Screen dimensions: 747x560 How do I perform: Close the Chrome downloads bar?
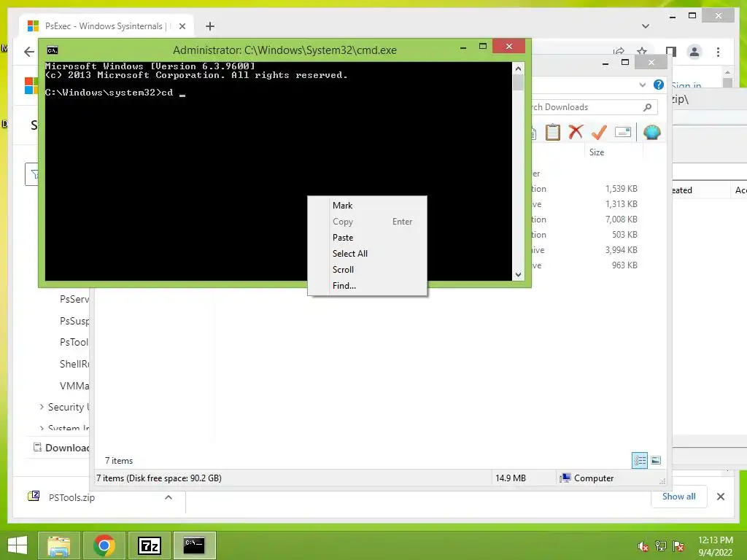(x=720, y=497)
